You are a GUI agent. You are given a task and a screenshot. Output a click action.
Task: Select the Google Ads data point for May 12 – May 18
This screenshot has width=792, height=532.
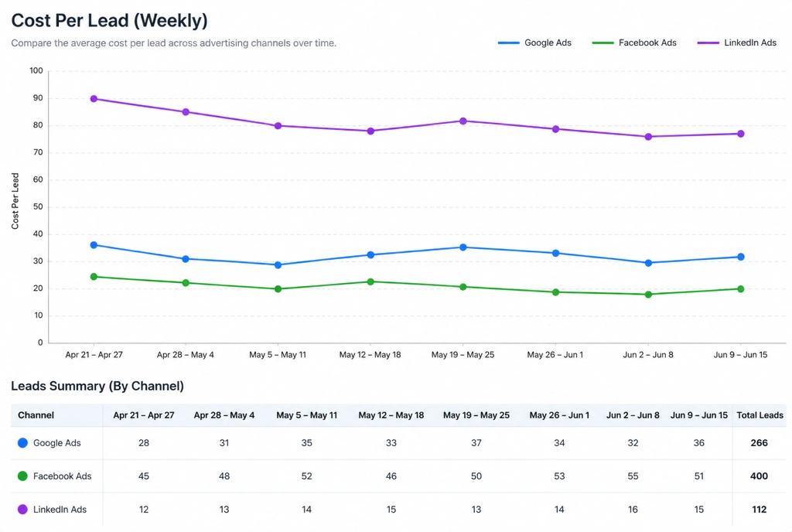(x=370, y=255)
